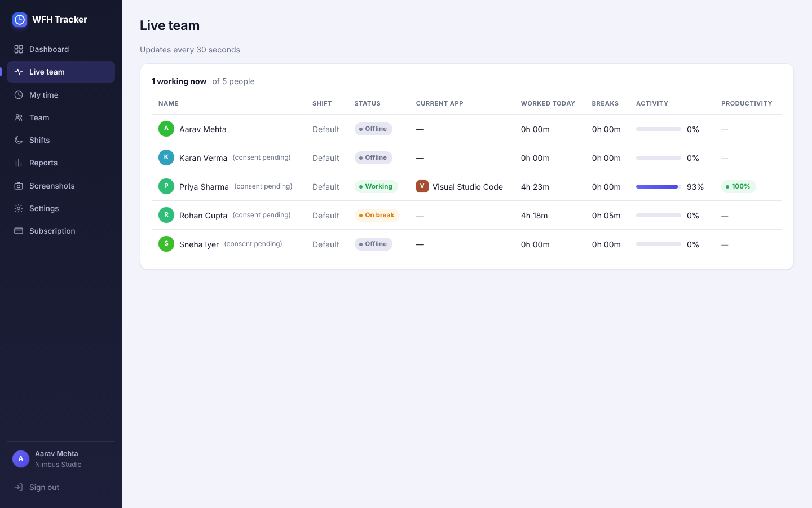
Task: Click the Sign out arrow icon
Action: [x=19, y=487]
